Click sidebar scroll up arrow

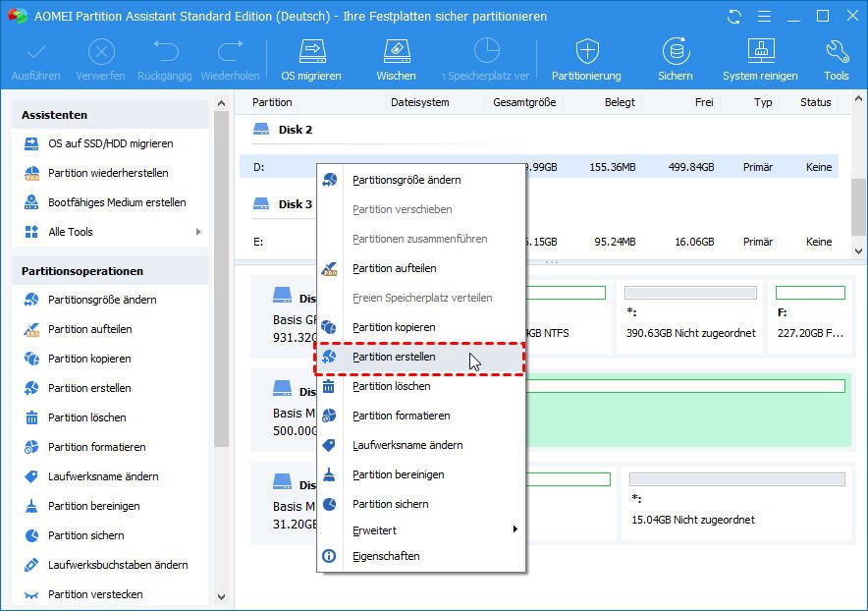click(222, 103)
